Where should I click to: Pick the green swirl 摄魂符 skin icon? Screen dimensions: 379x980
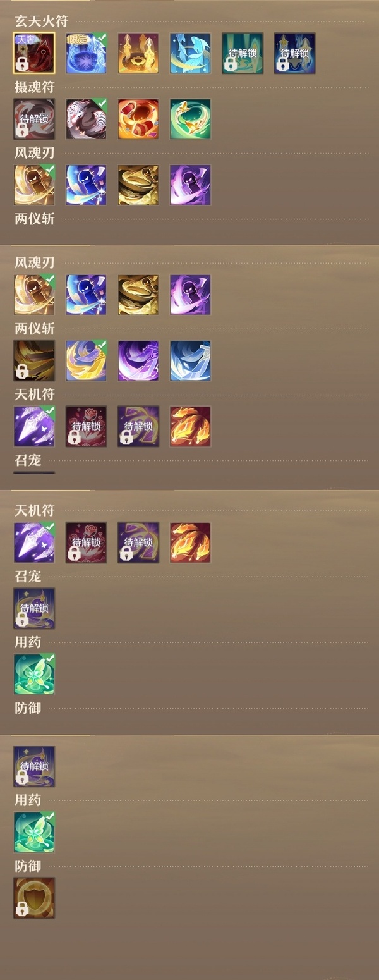coord(190,119)
